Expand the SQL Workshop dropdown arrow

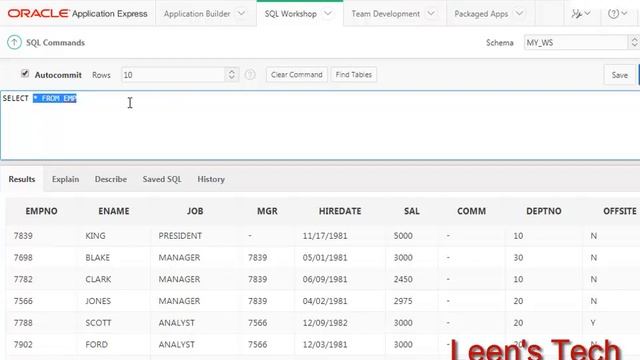pyautogui.click(x=328, y=13)
